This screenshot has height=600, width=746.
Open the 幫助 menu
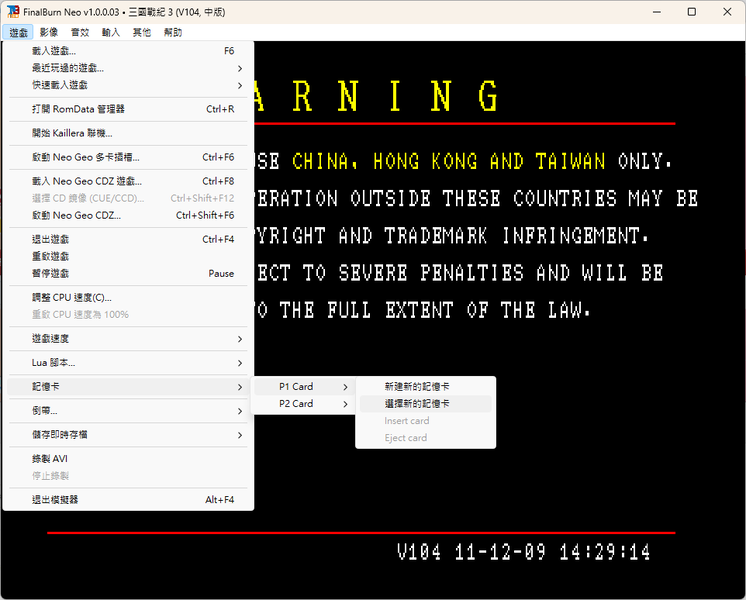click(173, 32)
